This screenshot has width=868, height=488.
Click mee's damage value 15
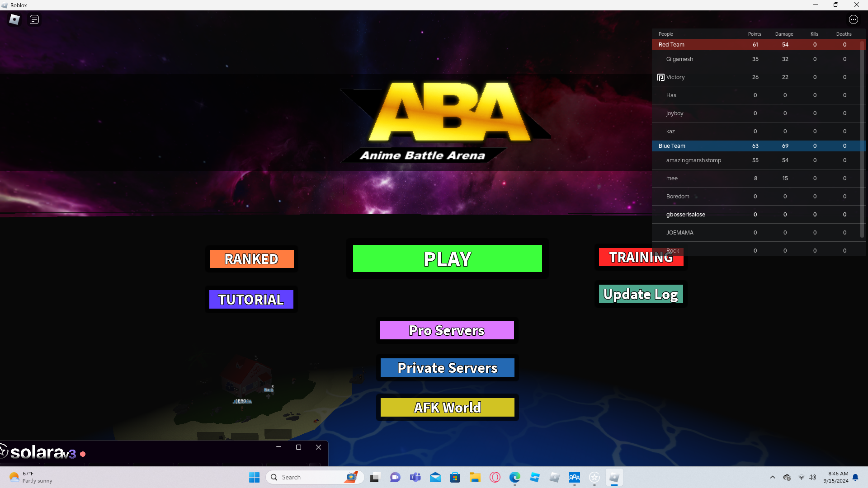[x=785, y=178]
